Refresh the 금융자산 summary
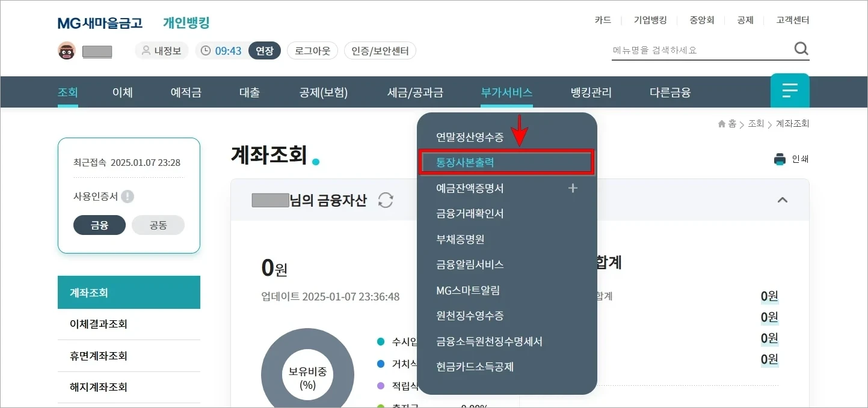 pyautogui.click(x=386, y=201)
